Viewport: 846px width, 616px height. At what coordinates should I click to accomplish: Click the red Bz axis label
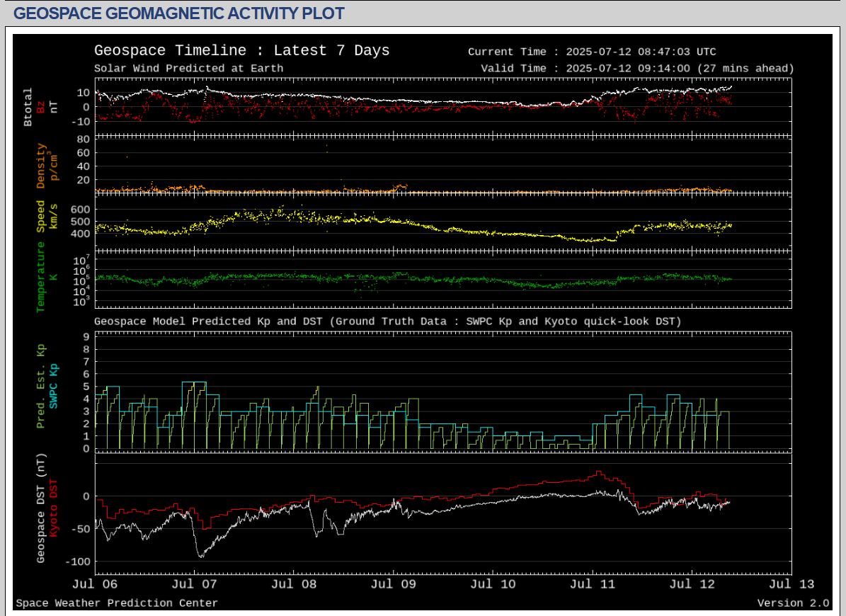[41, 107]
